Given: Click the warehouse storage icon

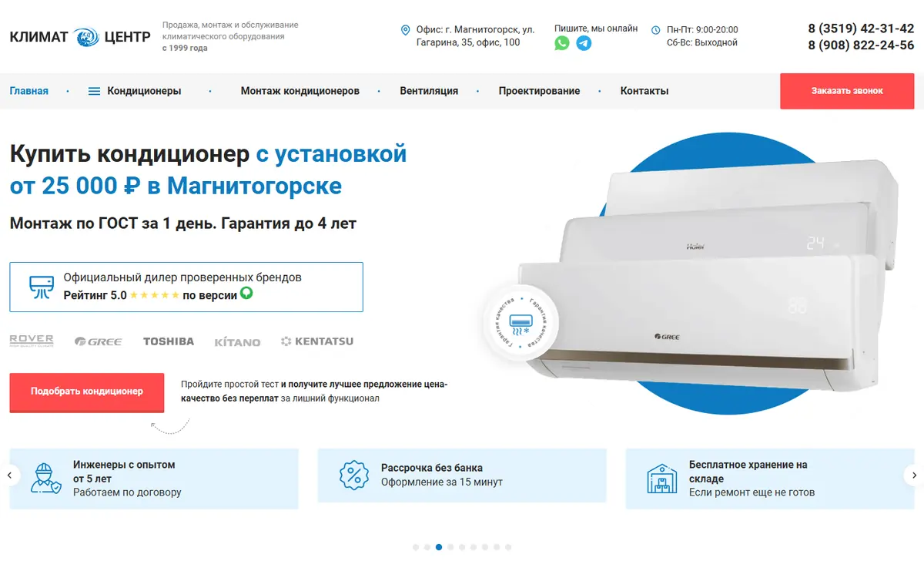Looking at the screenshot, I should pos(661,479).
